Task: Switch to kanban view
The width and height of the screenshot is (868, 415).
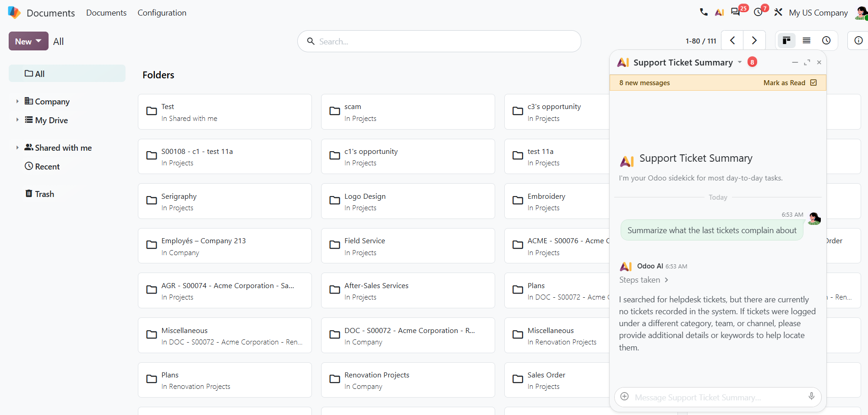Action: (786, 41)
